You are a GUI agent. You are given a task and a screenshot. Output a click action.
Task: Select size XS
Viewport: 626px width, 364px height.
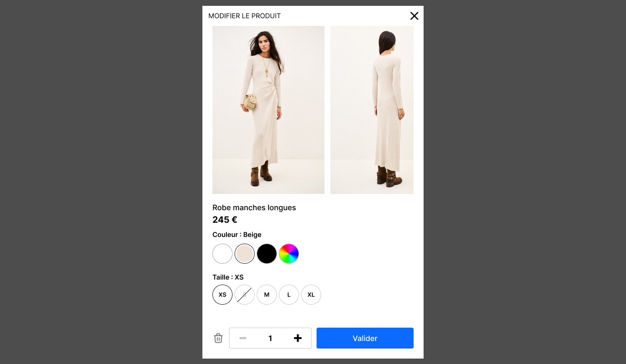coord(222,295)
